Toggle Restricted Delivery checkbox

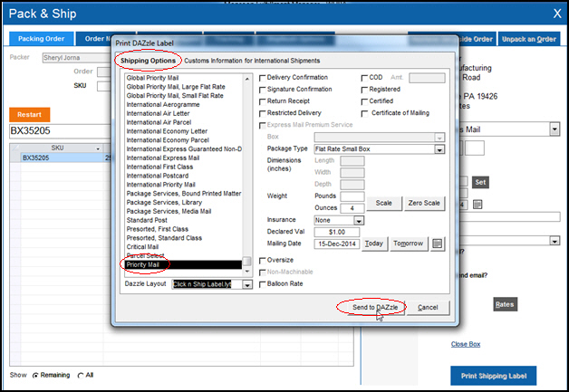[x=263, y=114]
